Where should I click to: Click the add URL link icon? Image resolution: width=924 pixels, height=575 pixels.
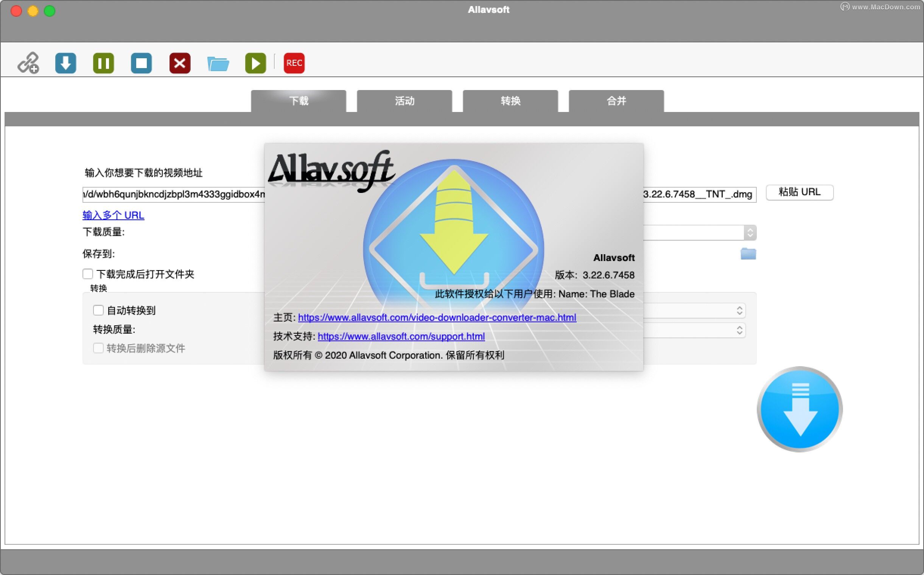pyautogui.click(x=28, y=63)
